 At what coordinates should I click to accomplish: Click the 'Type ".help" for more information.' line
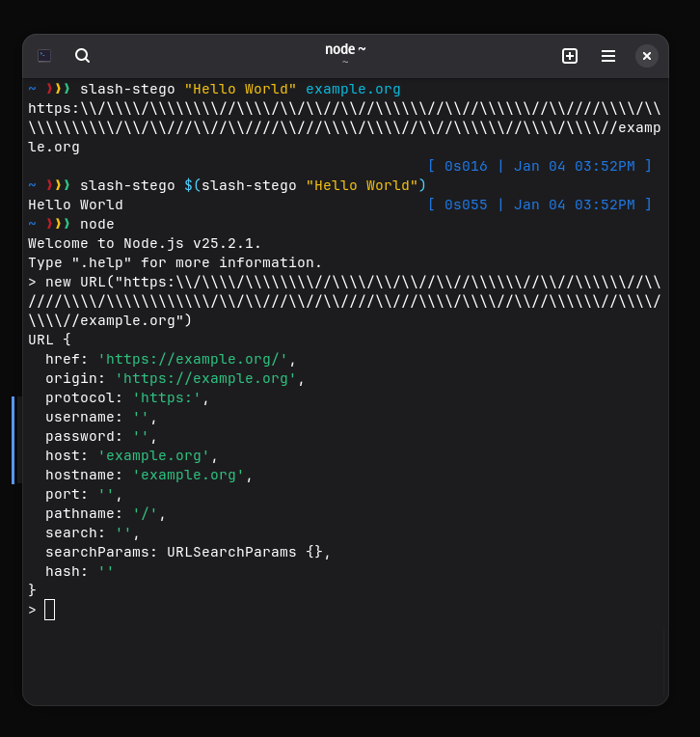(175, 262)
